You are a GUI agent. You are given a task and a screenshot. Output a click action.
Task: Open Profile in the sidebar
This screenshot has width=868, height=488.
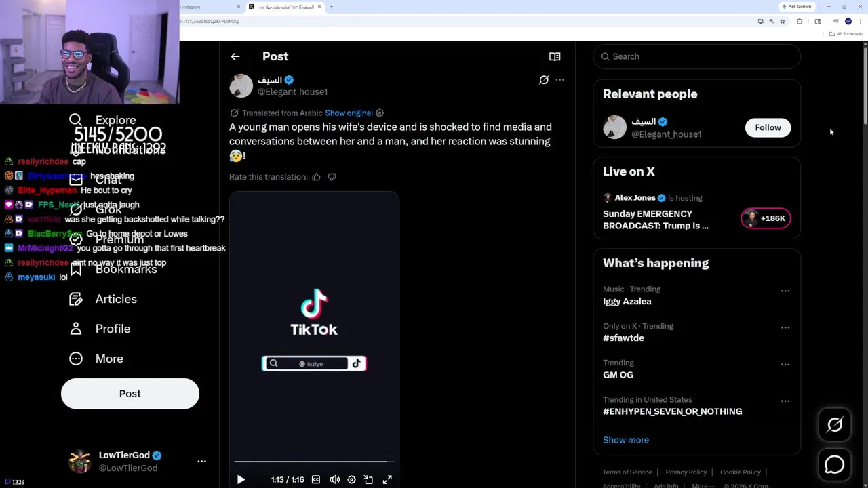click(x=100, y=329)
